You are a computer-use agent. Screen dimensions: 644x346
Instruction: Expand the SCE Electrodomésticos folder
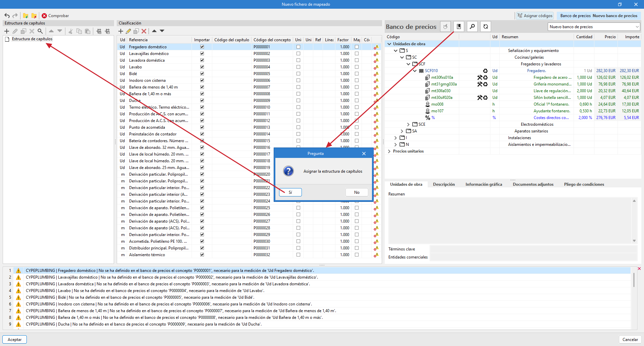(408, 124)
